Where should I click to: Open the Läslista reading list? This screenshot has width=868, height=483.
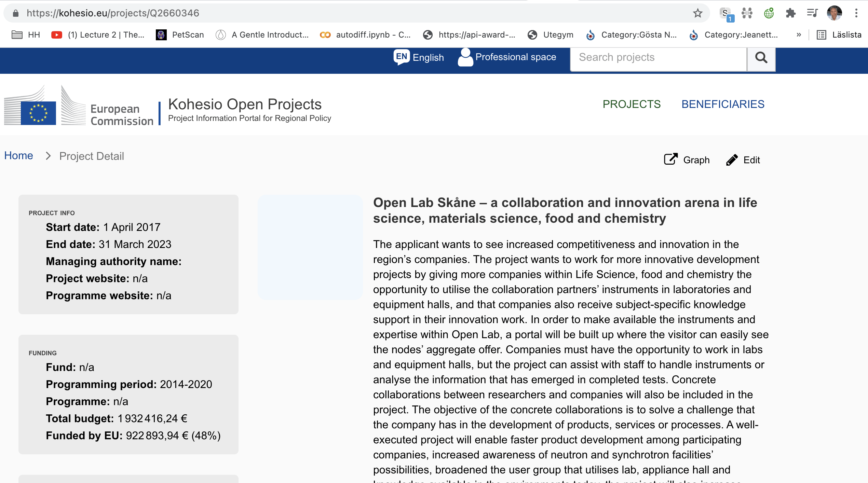[839, 35]
